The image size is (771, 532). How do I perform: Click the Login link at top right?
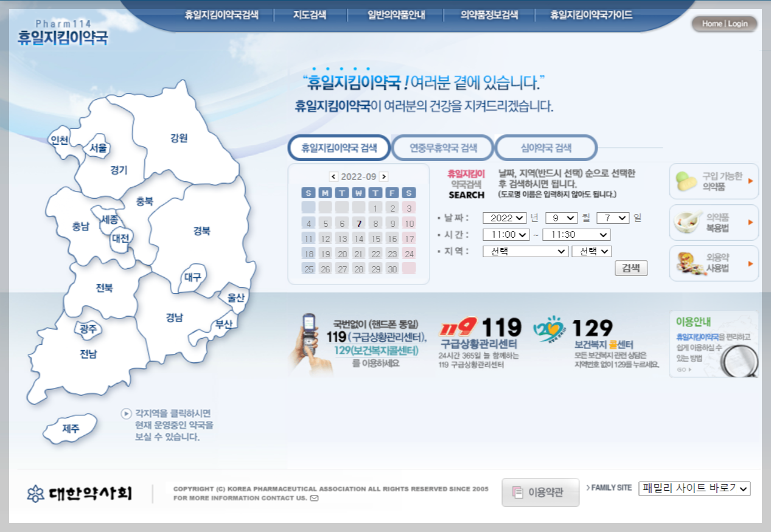(737, 23)
